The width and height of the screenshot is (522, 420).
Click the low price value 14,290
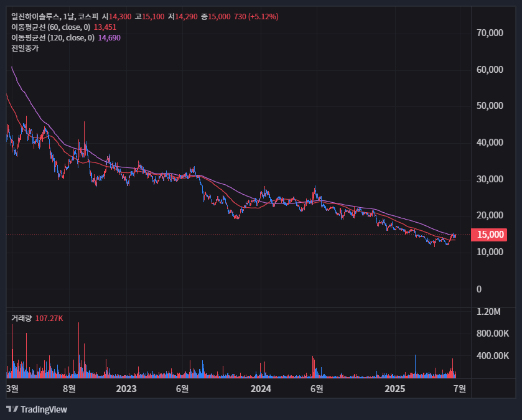(186, 17)
